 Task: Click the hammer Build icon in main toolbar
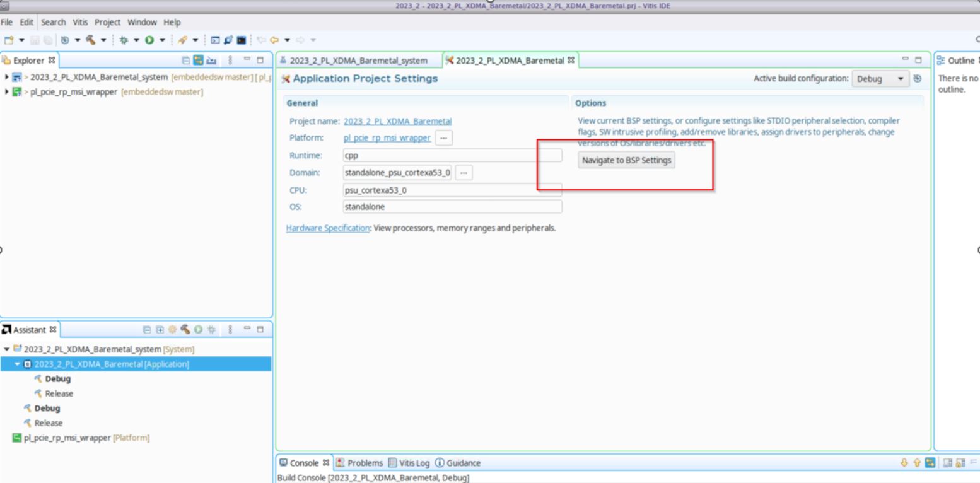91,40
